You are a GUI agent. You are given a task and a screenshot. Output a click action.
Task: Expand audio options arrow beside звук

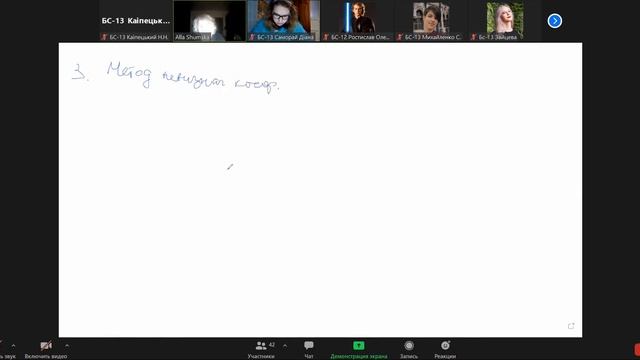tap(13, 346)
